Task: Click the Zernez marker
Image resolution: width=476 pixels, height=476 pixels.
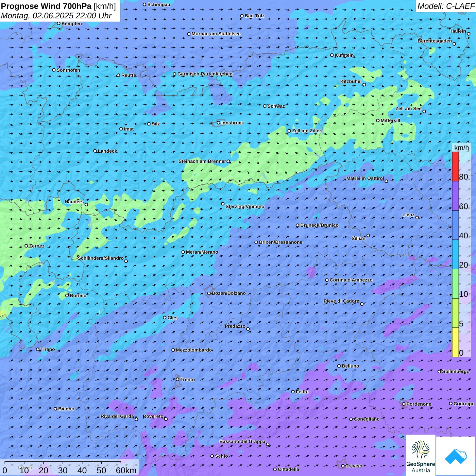Action: click(26, 246)
